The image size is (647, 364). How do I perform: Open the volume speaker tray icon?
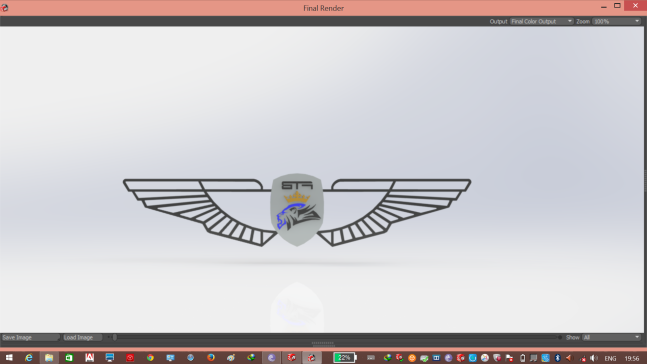coord(594,358)
